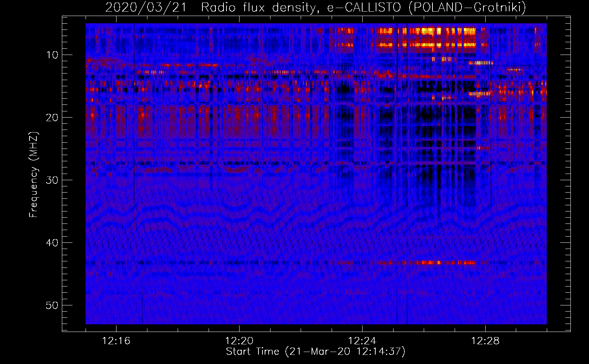Click the 'Start Time (21-Mar-20 12:14:37)' axis label
589x364 pixels.
(x=316, y=352)
